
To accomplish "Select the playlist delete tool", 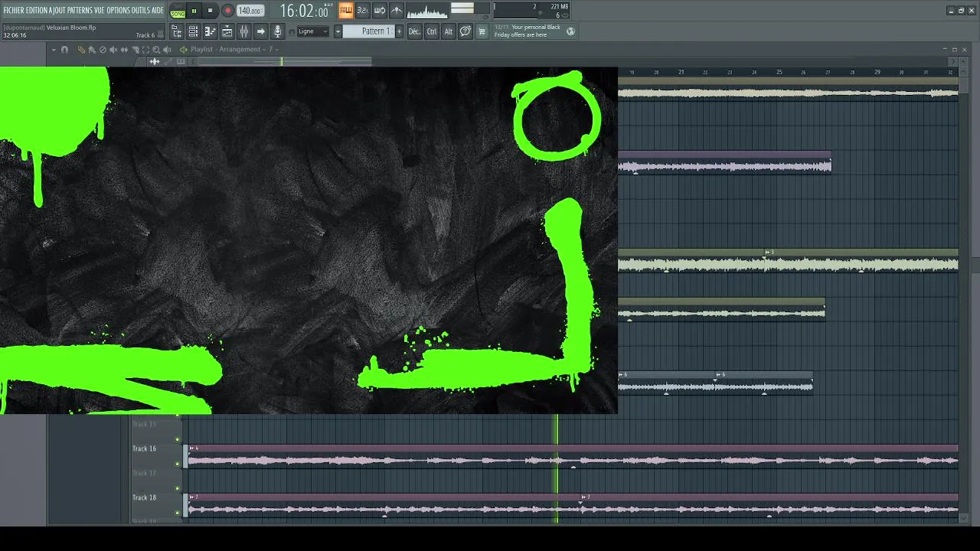I will [x=103, y=50].
